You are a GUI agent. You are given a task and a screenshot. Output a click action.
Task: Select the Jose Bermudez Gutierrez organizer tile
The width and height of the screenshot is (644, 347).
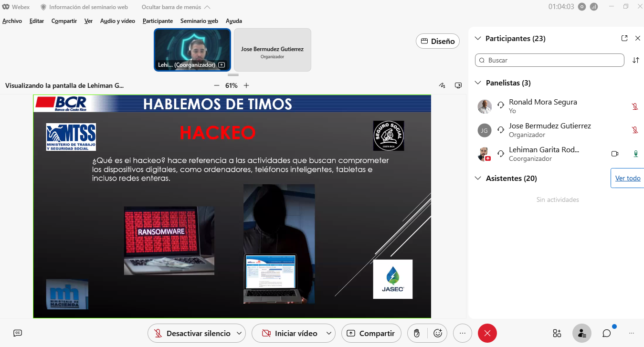pos(272,50)
